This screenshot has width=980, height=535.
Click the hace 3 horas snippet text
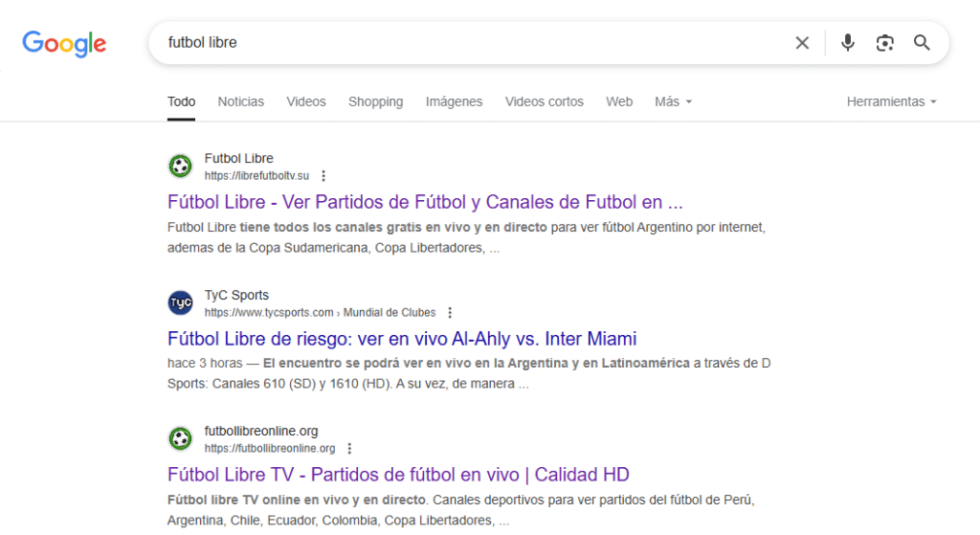pos(205,363)
